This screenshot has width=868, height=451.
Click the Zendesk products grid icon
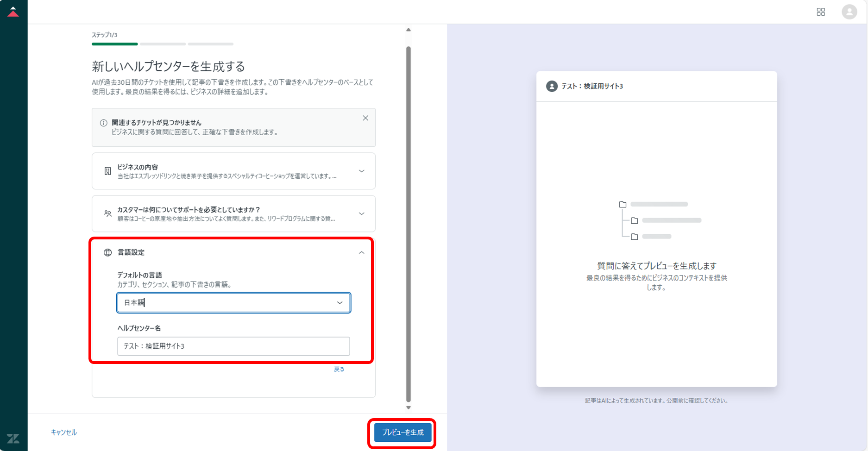click(x=821, y=12)
